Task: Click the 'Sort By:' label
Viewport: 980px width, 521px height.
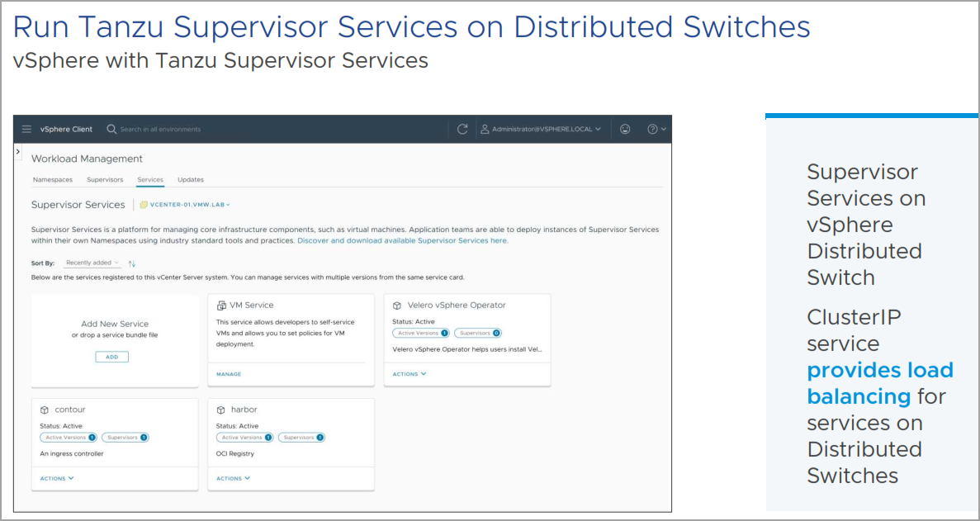Action: point(43,263)
